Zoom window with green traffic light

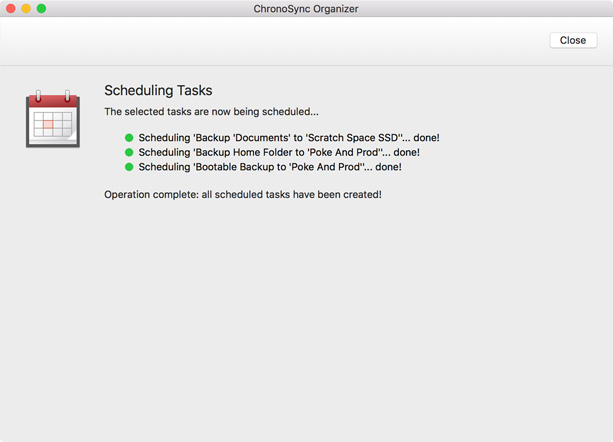[x=41, y=8]
